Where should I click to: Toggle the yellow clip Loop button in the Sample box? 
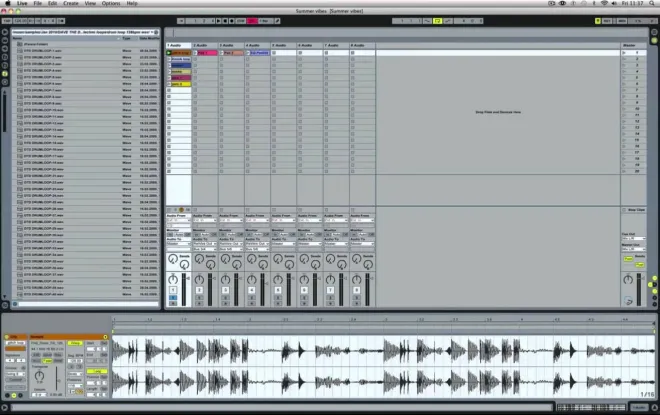pos(97,371)
